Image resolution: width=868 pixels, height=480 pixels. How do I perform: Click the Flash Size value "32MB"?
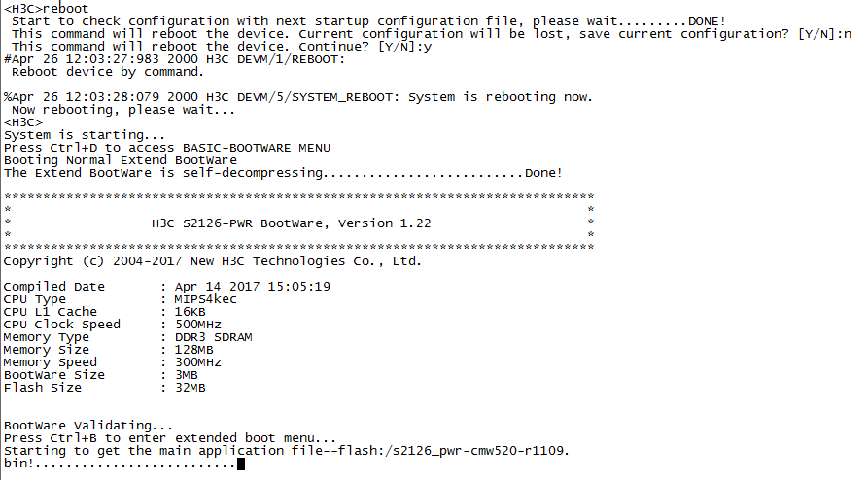coord(183,387)
